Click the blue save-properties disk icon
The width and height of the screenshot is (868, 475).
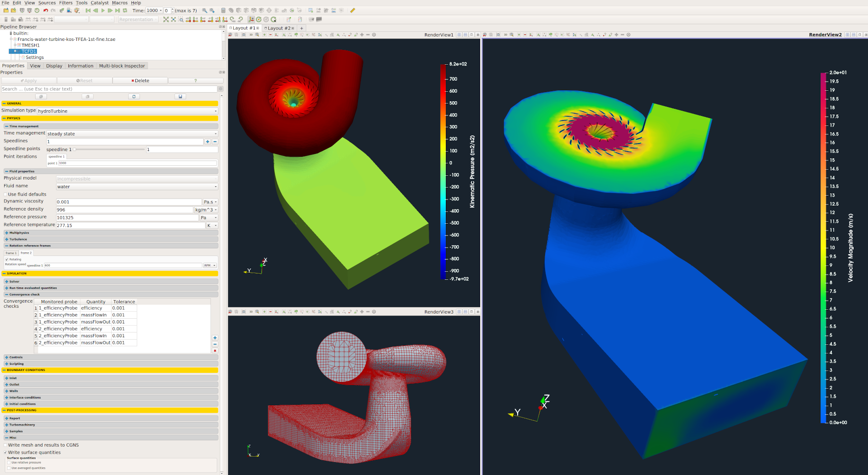[x=180, y=96]
